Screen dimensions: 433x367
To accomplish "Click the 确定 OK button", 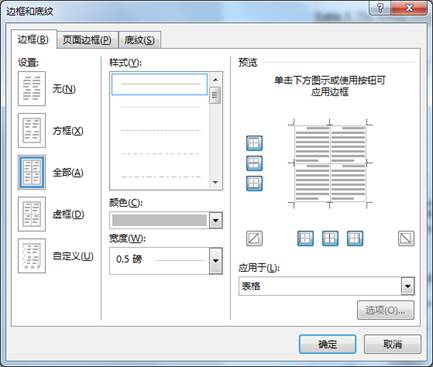I will [327, 344].
